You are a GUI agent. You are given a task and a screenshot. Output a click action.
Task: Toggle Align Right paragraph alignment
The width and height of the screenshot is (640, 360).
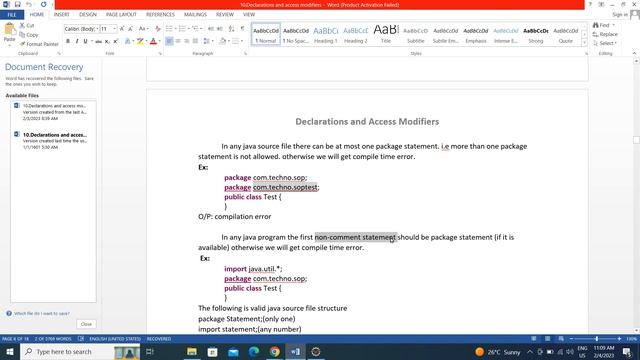point(187,41)
